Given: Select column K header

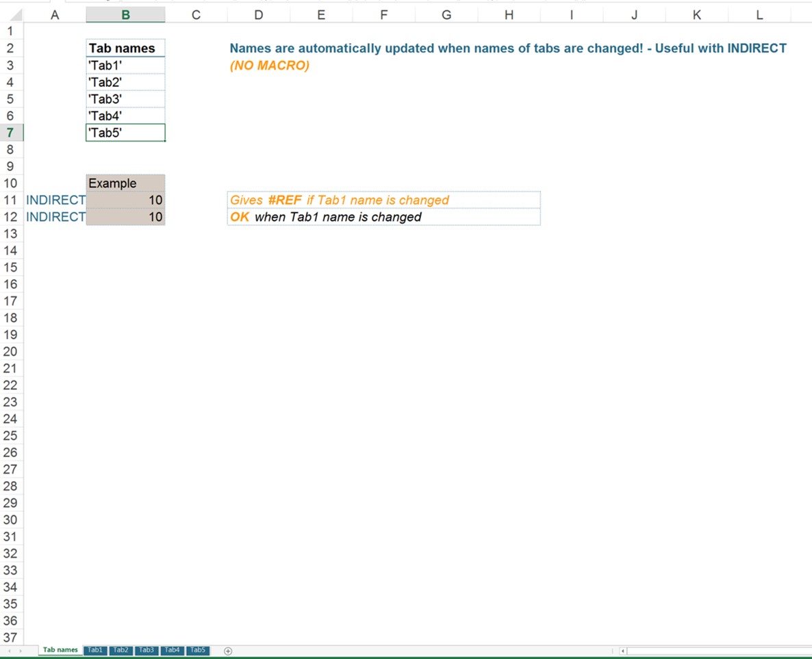Looking at the screenshot, I should pos(698,15).
